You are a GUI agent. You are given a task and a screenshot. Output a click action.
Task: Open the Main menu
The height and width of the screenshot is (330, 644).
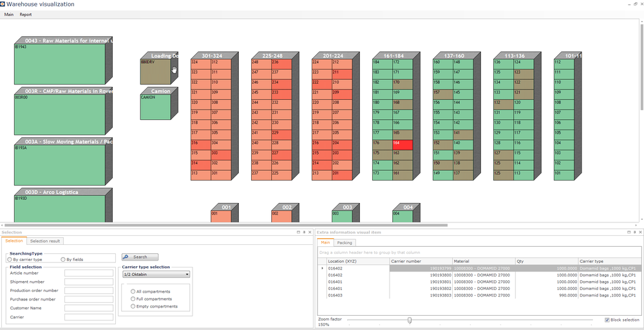click(8, 14)
